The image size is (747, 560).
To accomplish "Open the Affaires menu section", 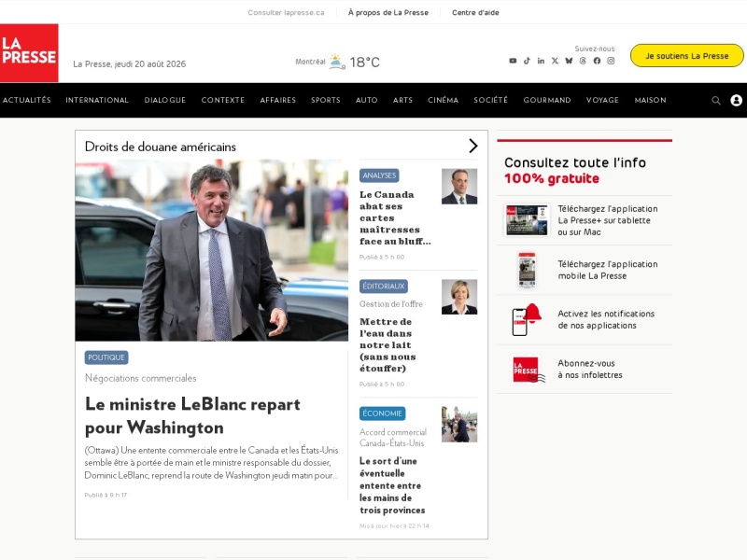I will click(x=277, y=100).
